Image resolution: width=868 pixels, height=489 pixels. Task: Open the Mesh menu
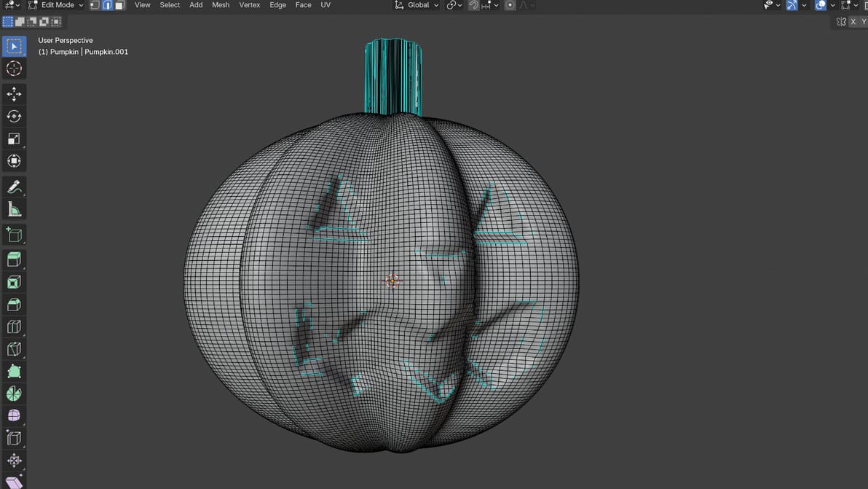(x=221, y=5)
